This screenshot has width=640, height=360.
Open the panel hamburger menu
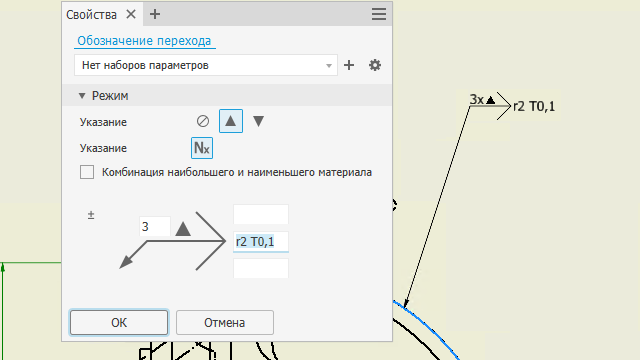point(379,14)
